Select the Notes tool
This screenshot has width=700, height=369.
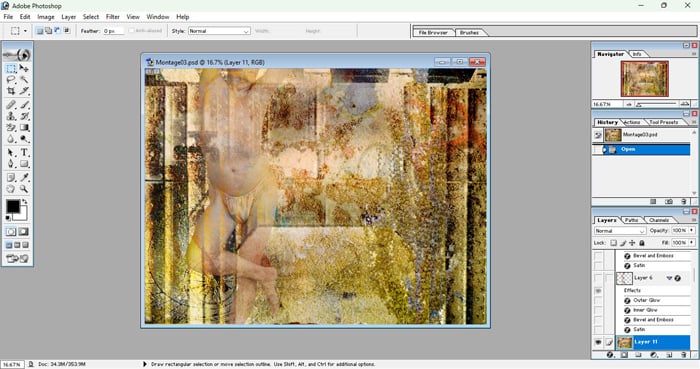click(x=11, y=178)
